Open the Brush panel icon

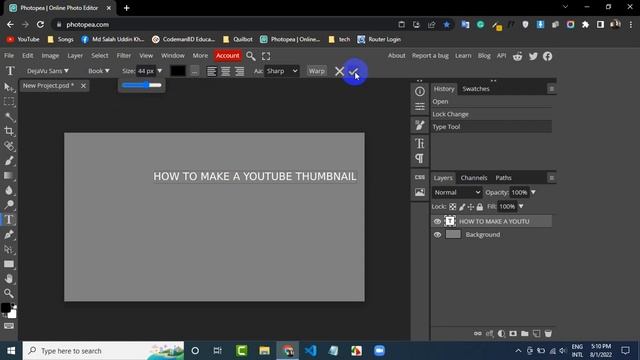coord(420,125)
